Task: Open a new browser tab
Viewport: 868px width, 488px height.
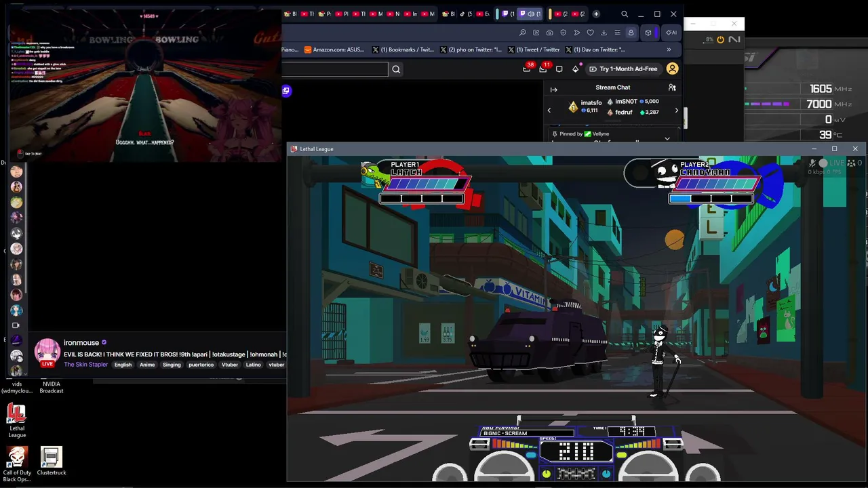Action: [596, 14]
